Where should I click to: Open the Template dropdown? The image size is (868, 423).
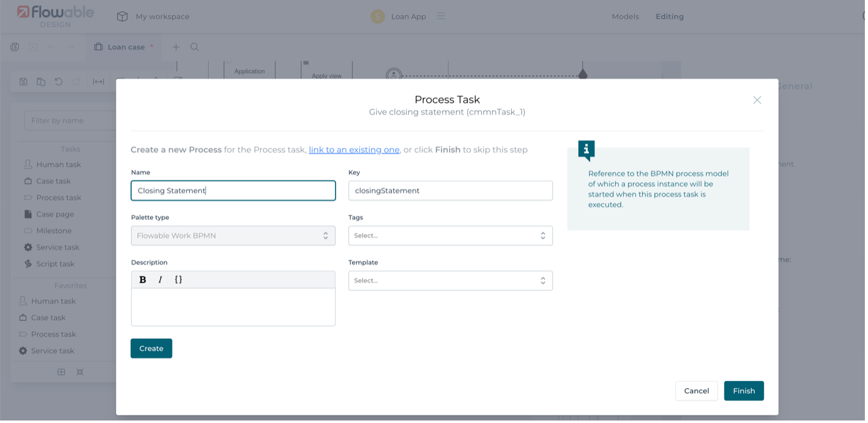click(x=450, y=281)
